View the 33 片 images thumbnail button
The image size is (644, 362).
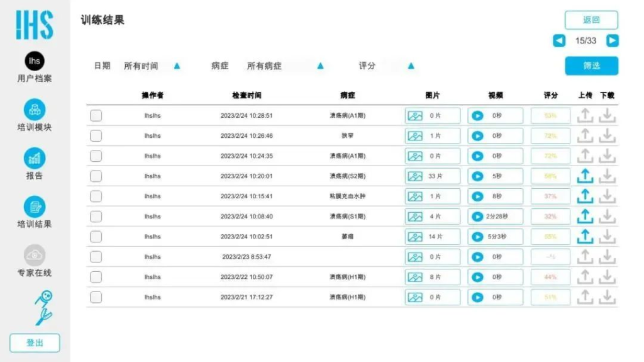pyautogui.click(x=415, y=176)
